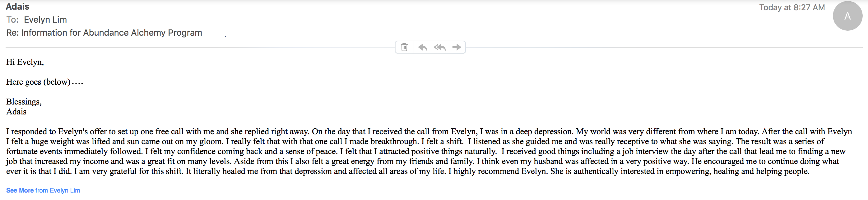This screenshot has height=200, width=868.
Task: Open the "See More" link
Action: (20, 190)
